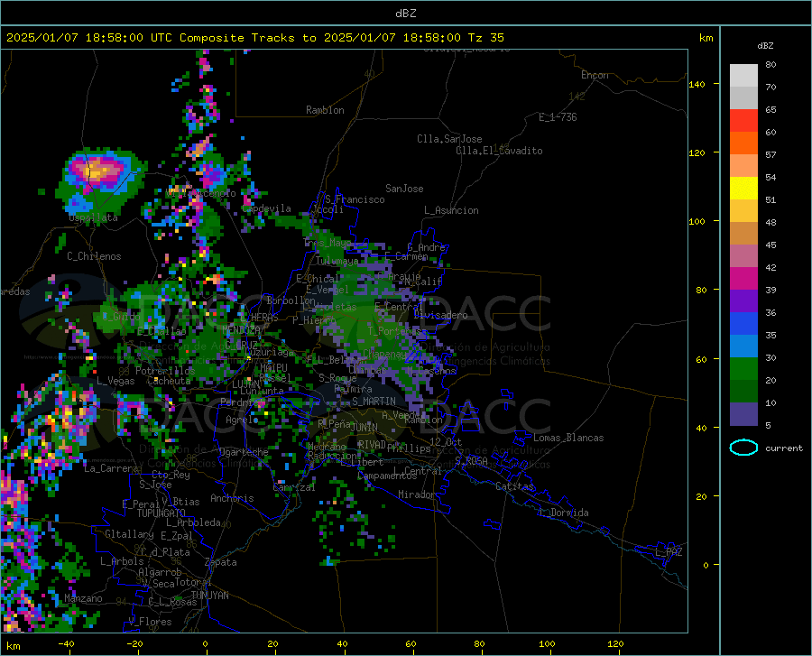812x656 pixels.
Task: Click the 'L_Asuncion' map label
Action: click(452, 210)
